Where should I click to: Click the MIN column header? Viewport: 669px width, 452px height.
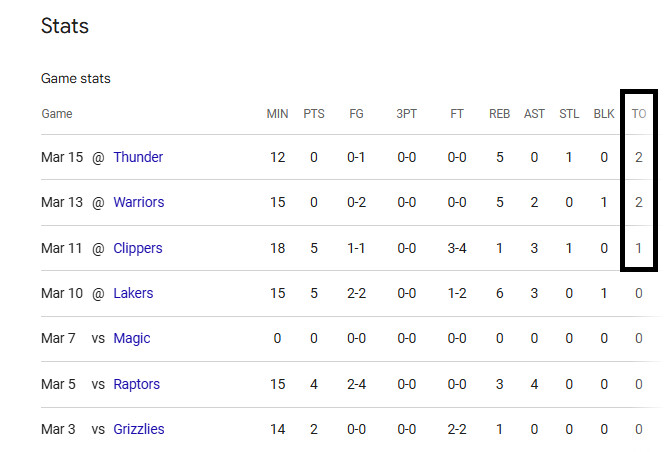click(x=277, y=114)
